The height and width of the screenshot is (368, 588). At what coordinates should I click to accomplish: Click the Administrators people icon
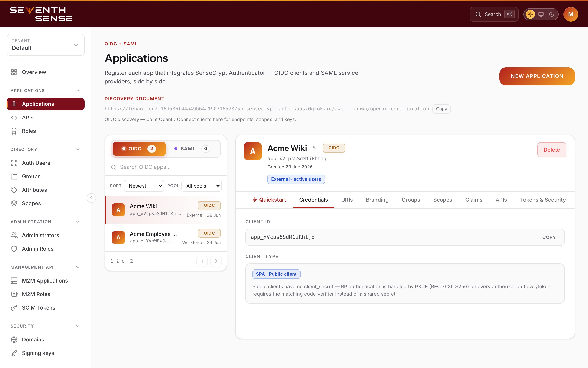tap(14, 235)
